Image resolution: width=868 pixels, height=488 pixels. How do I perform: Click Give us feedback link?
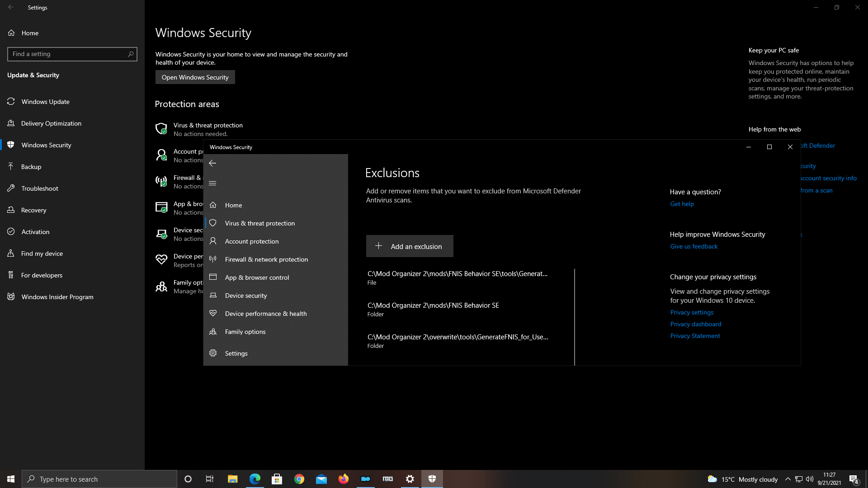click(694, 246)
